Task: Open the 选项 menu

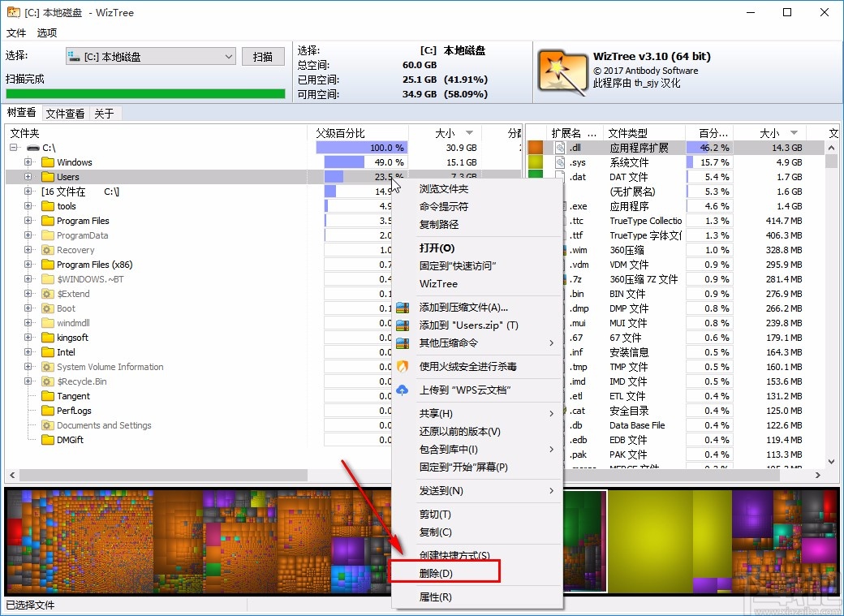Action: point(46,33)
